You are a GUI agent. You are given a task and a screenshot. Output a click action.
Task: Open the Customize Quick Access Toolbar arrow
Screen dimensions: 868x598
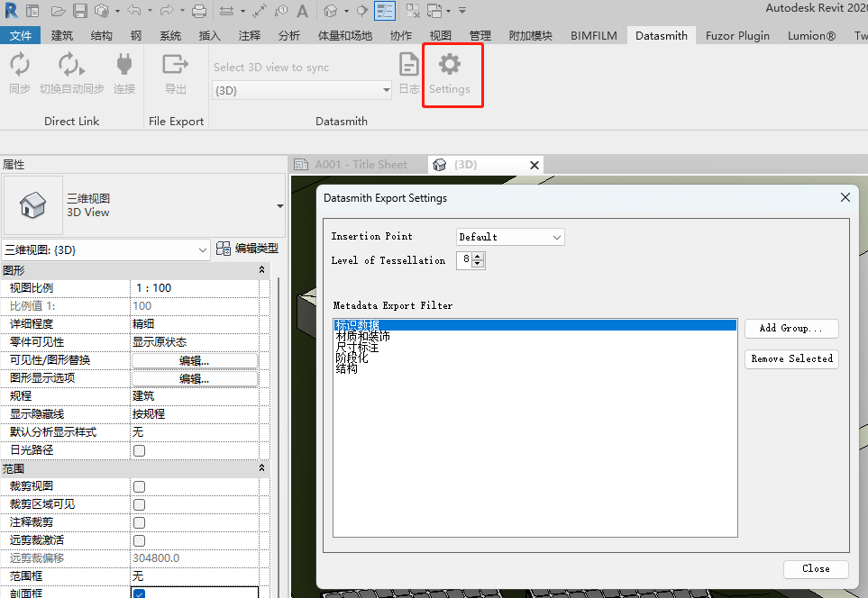click(462, 11)
